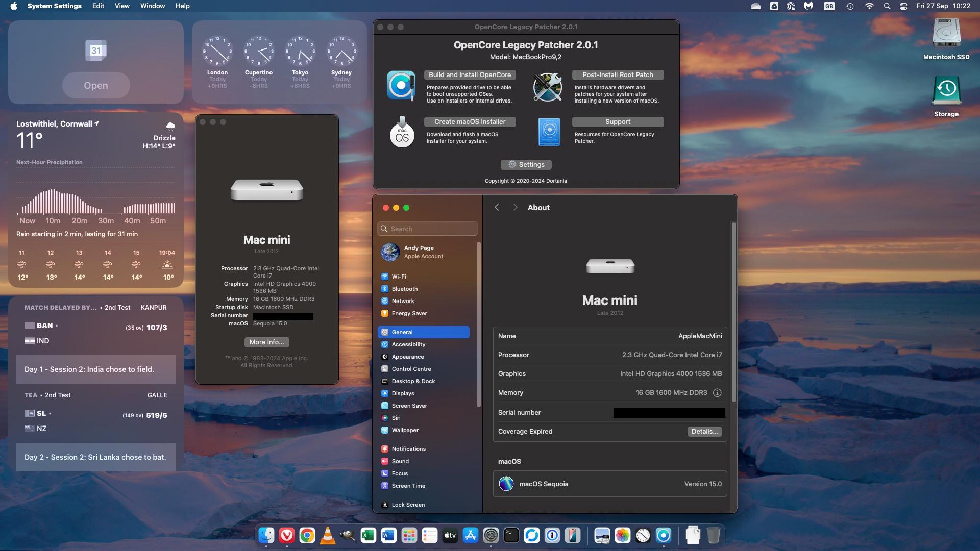Viewport: 980px width, 551px height.
Task: Open the Storage Time Machine drive
Action: click(x=946, y=96)
